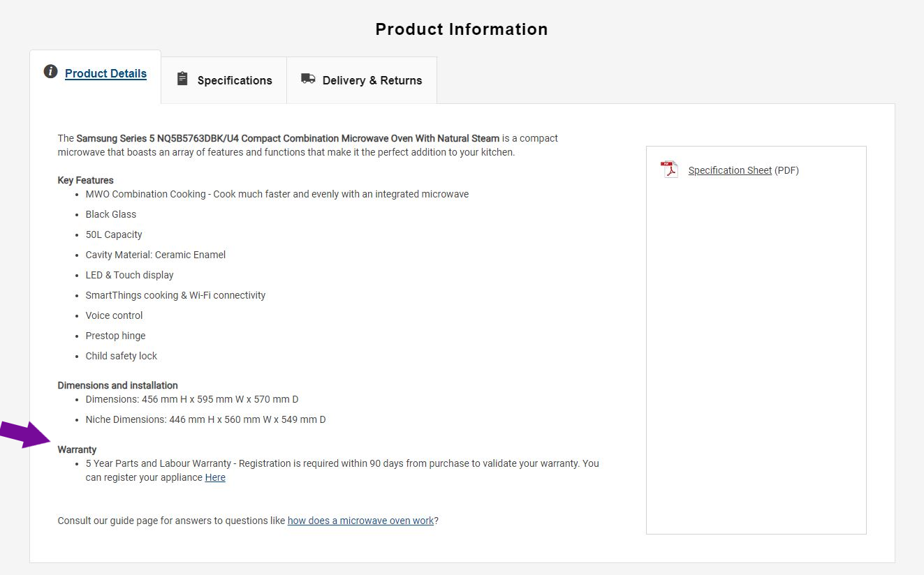Click the 'Warranty' heading
The image size is (924, 575).
pos(77,449)
